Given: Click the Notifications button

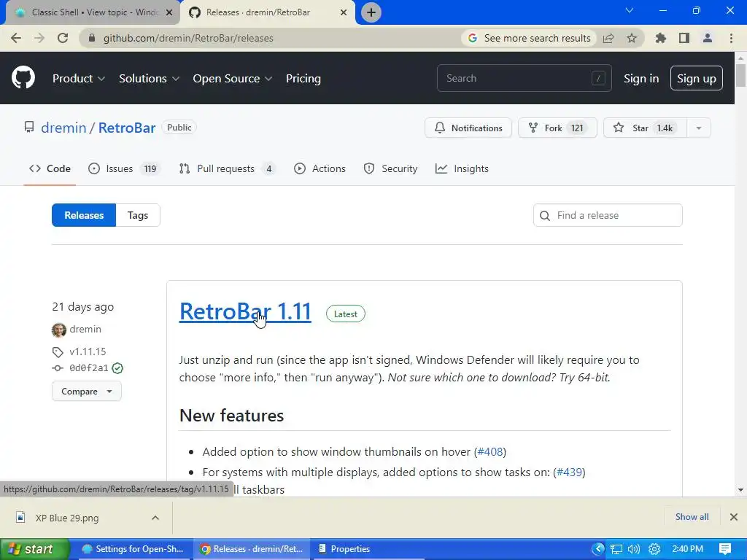Looking at the screenshot, I should click(468, 128).
